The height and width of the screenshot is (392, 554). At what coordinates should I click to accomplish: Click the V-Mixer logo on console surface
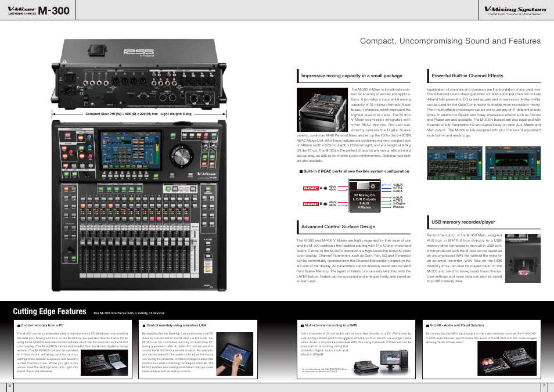point(206,174)
